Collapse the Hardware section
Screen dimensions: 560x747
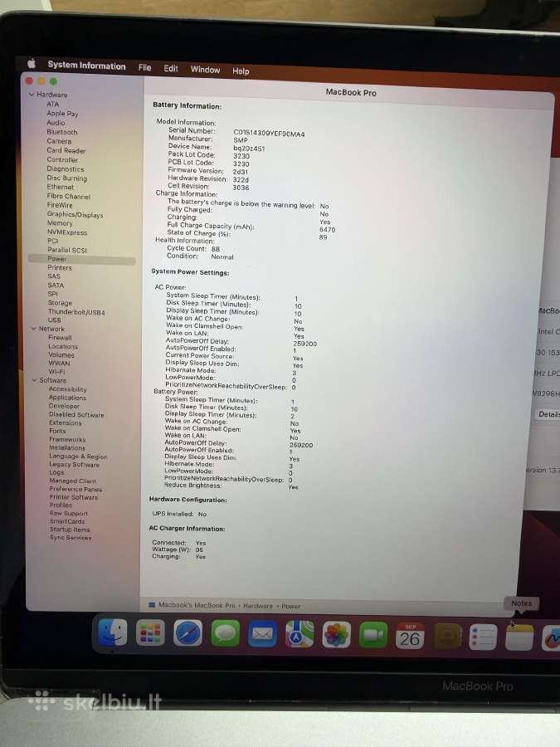click(x=32, y=95)
